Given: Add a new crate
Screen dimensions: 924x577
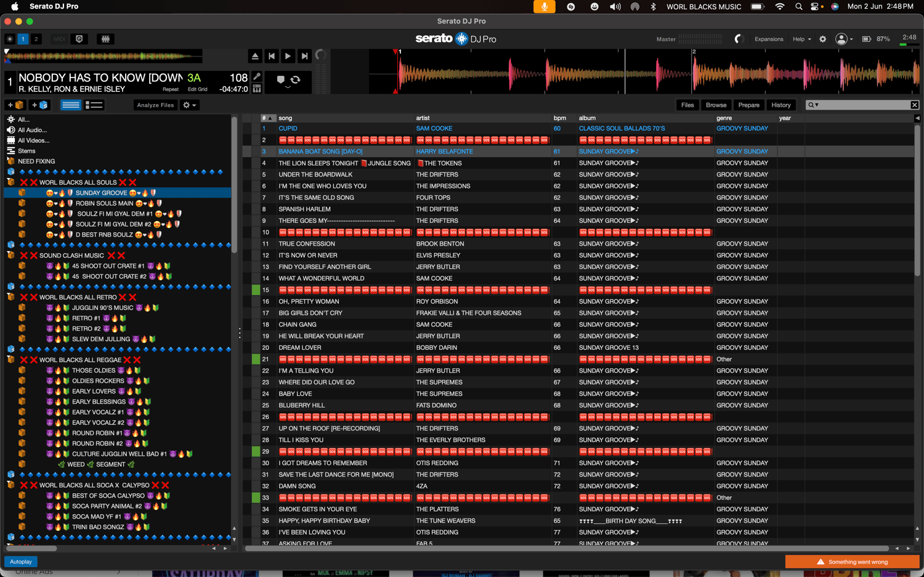Looking at the screenshot, I should (15, 105).
